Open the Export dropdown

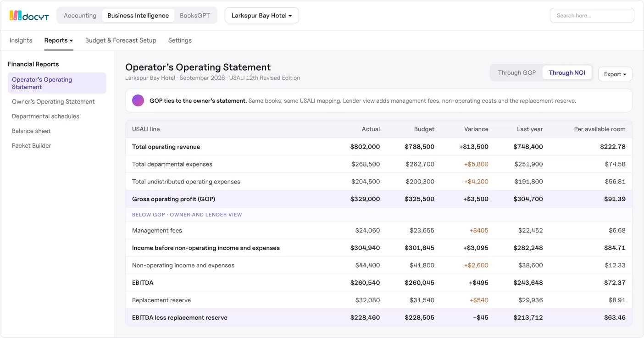pos(615,74)
